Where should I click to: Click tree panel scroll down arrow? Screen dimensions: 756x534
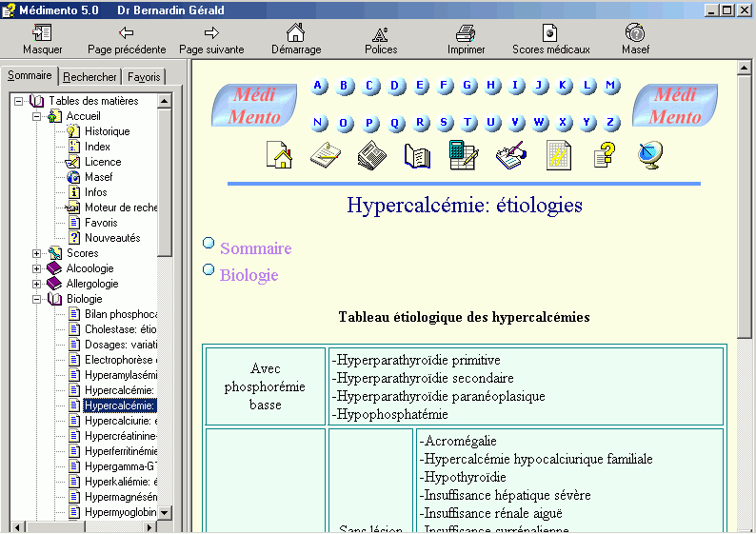click(x=165, y=513)
